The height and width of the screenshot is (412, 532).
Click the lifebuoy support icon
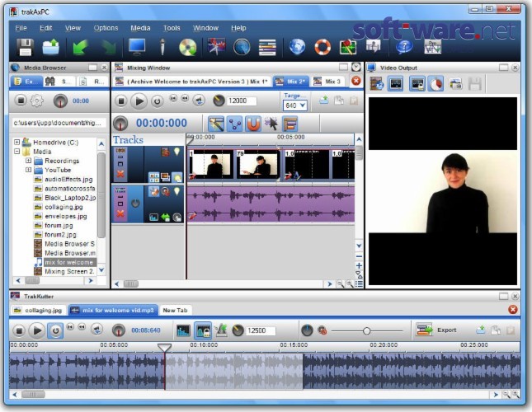322,47
